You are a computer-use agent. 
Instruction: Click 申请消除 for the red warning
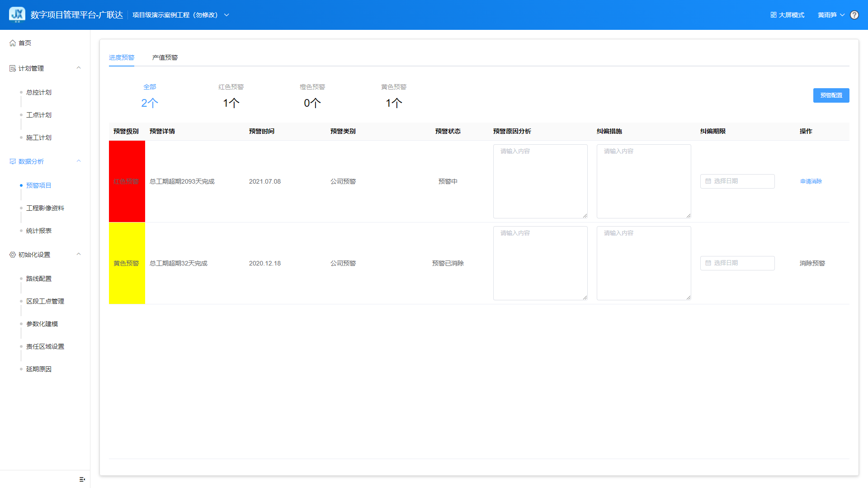click(811, 181)
